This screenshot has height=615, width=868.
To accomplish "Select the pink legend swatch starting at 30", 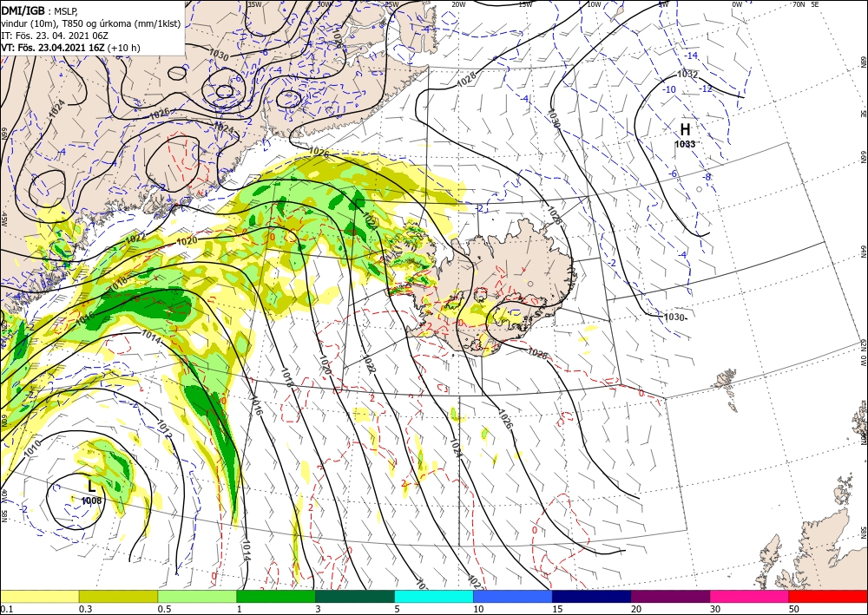I will pos(750,596).
